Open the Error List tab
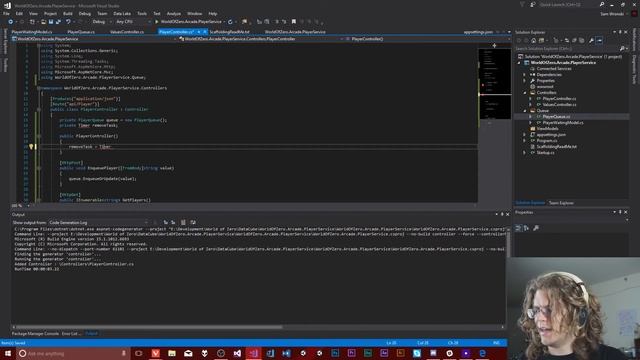This screenshot has width=640, height=360. coord(71,333)
